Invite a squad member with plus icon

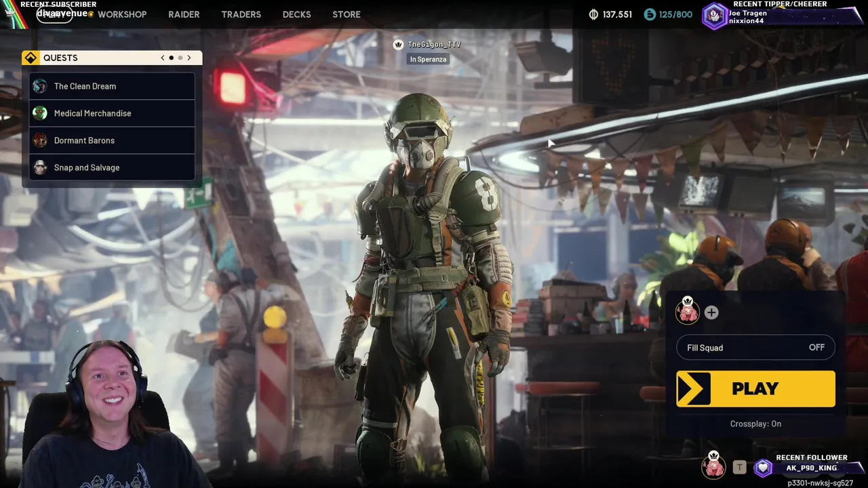point(711,312)
